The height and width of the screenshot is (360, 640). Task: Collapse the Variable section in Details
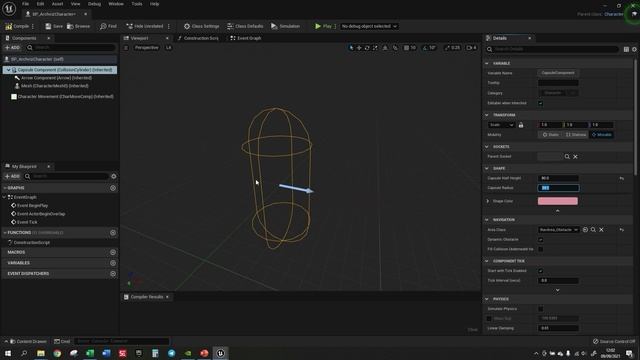[x=487, y=64]
